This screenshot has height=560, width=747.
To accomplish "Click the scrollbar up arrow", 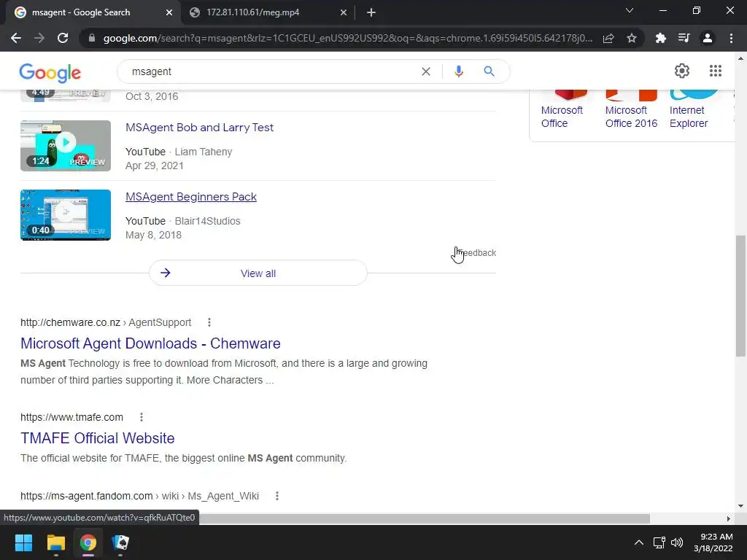I will (x=740, y=58).
